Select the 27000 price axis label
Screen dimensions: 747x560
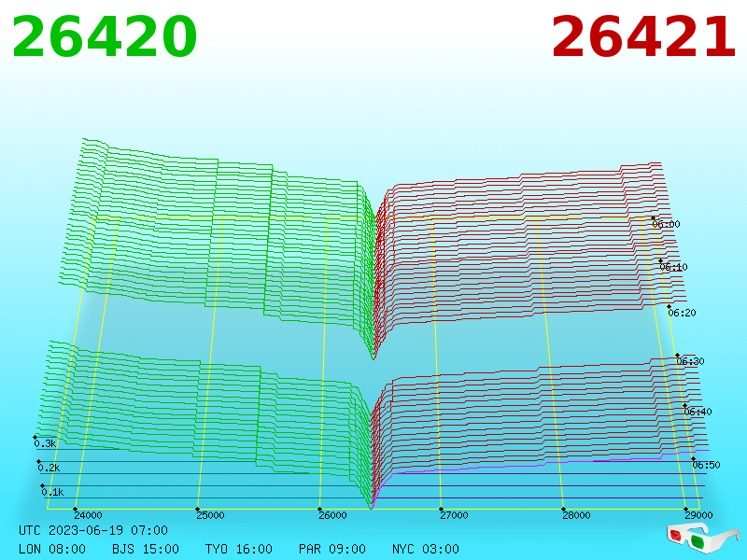[x=454, y=515]
